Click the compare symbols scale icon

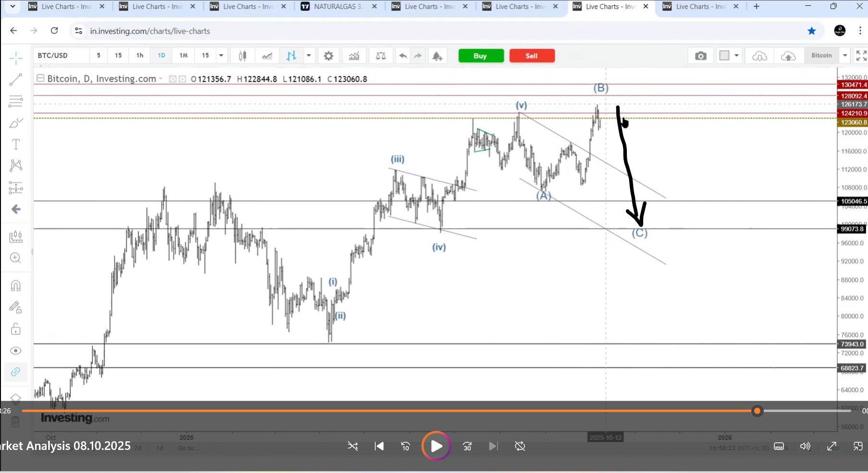coord(380,56)
